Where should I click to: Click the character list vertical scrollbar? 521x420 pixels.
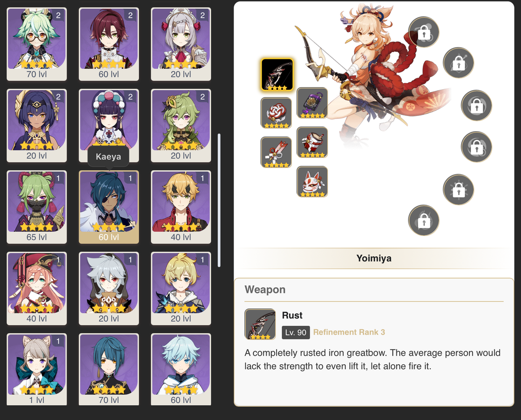pyautogui.click(x=219, y=200)
